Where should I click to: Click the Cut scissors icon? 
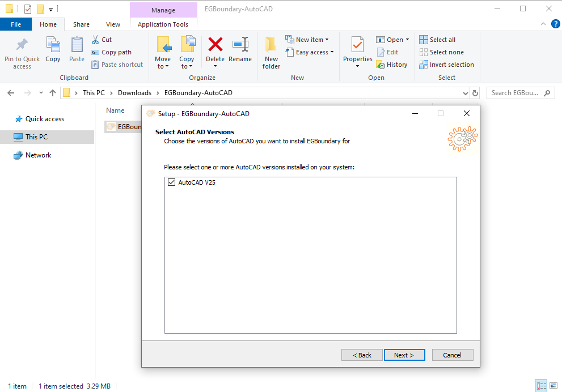click(95, 40)
